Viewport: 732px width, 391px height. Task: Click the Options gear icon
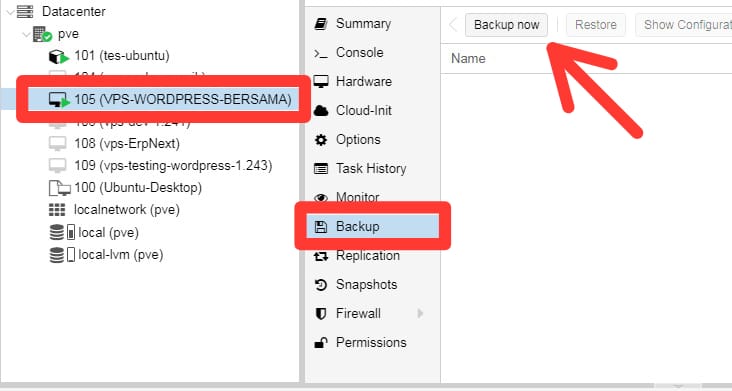tap(321, 140)
